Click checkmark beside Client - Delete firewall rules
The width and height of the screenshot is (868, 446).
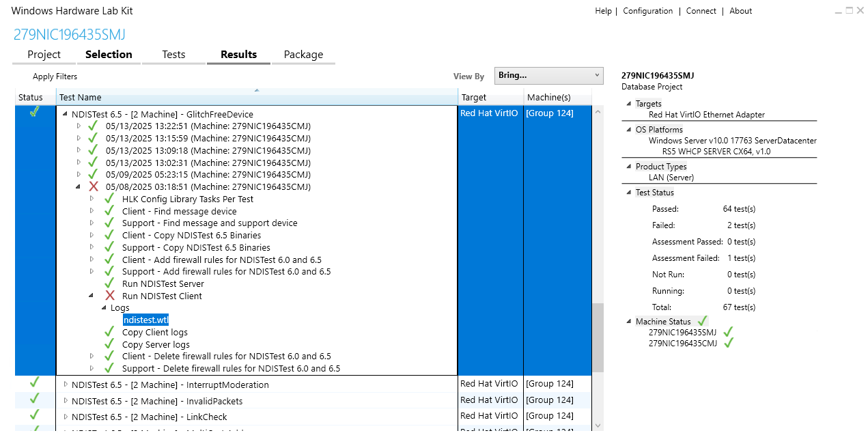pos(109,356)
